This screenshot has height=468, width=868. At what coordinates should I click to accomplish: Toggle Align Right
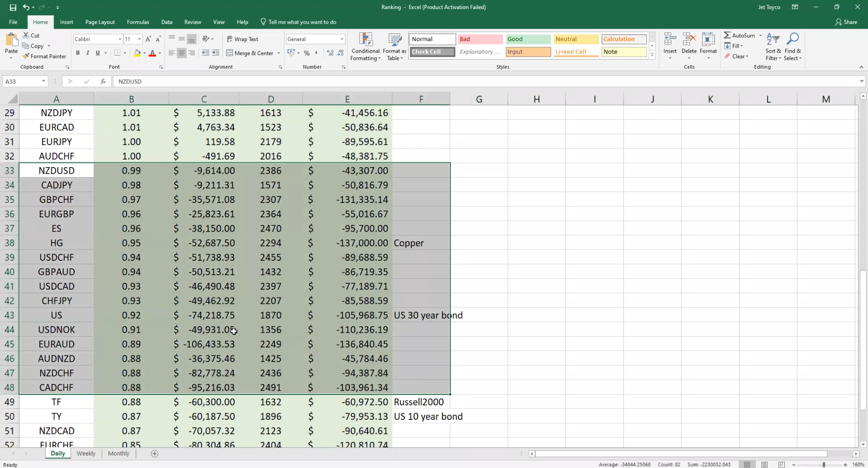coord(192,53)
